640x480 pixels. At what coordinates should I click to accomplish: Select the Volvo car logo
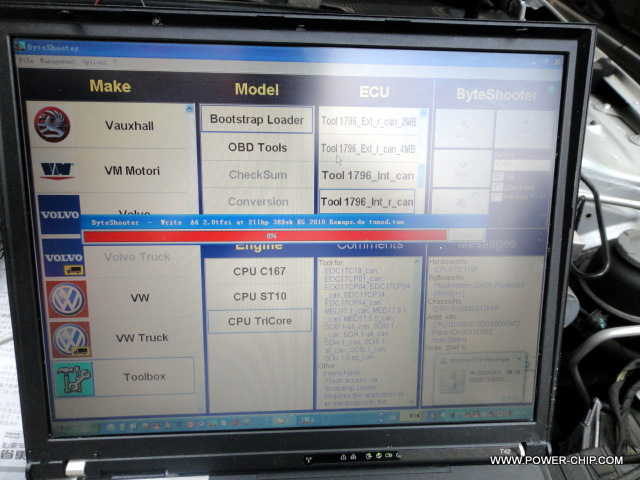tap(60, 215)
